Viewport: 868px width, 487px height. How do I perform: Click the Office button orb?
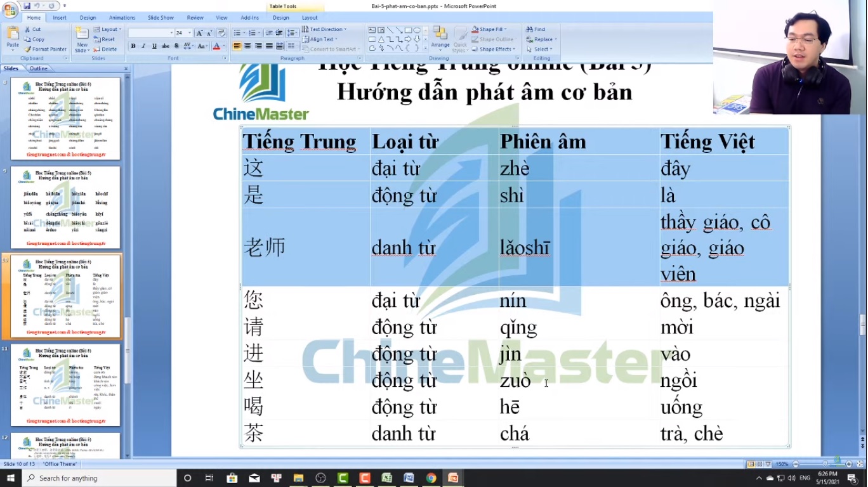click(x=10, y=10)
